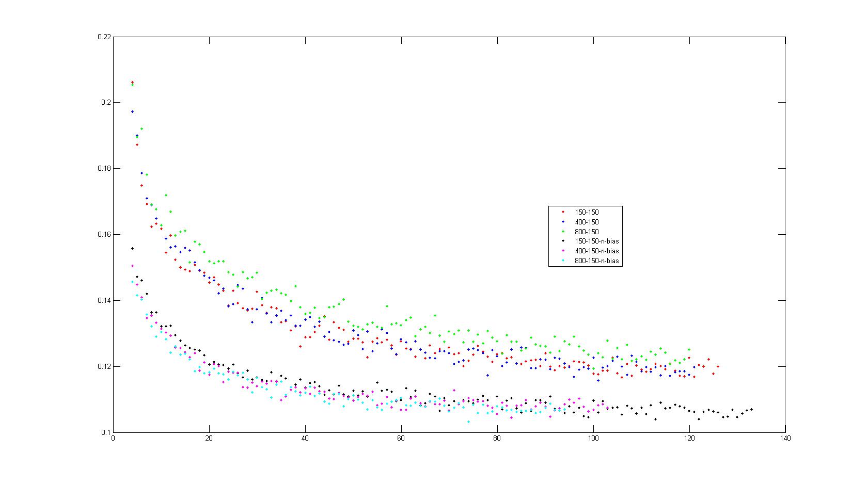Select the 400-150-n-bias legend label

coord(596,251)
